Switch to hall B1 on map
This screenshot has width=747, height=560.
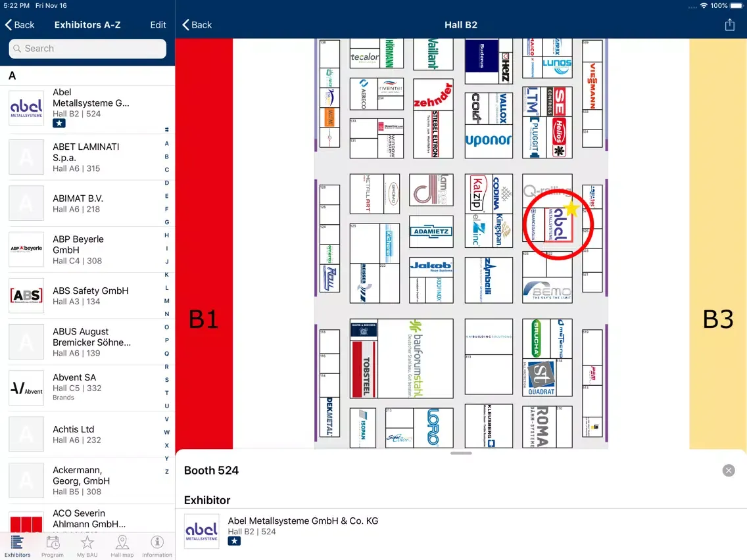pyautogui.click(x=204, y=244)
